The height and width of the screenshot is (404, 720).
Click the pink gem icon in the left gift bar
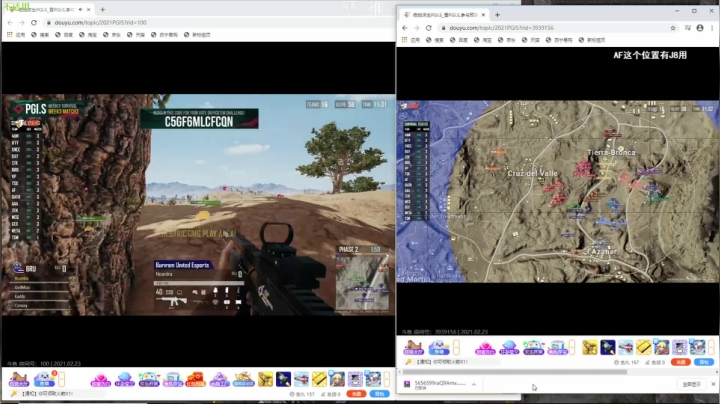pos(100,379)
